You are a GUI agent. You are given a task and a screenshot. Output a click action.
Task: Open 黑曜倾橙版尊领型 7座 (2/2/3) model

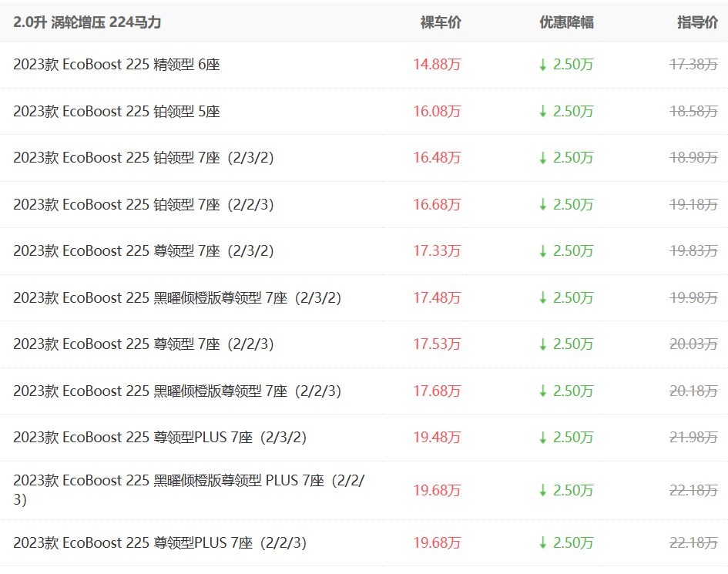point(177,391)
